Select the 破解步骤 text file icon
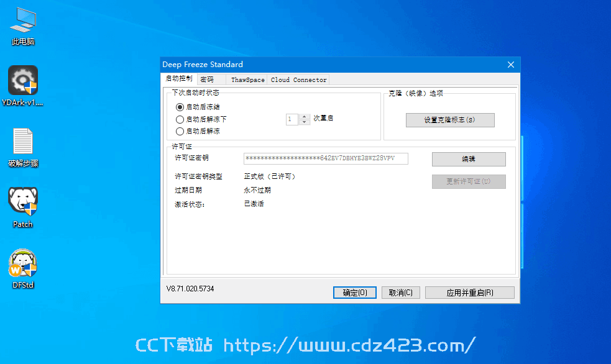This screenshot has height=364, width=611. tap(23, 147)
